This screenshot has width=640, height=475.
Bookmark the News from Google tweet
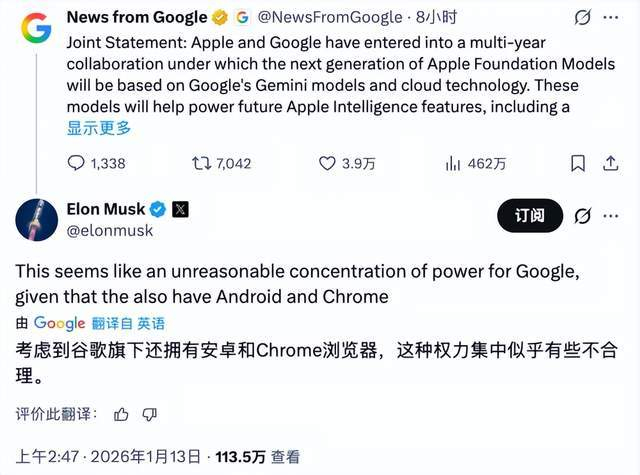[x=577, y=163]
